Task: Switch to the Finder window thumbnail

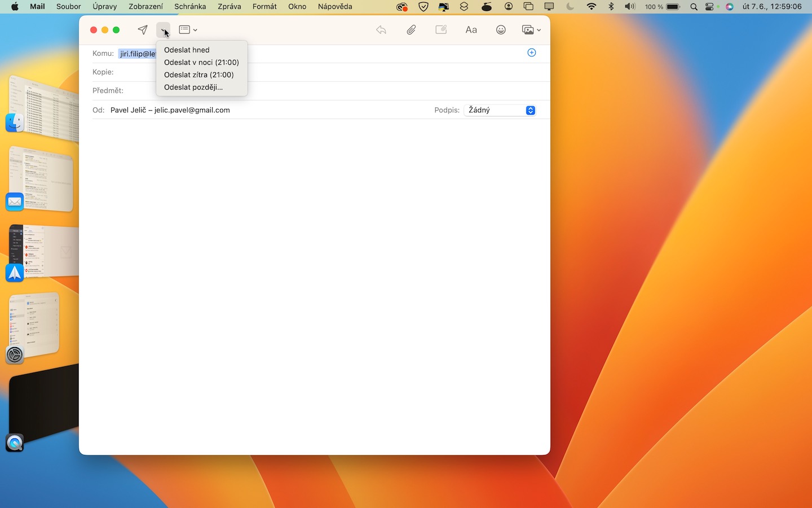Action: coord(45,108)
